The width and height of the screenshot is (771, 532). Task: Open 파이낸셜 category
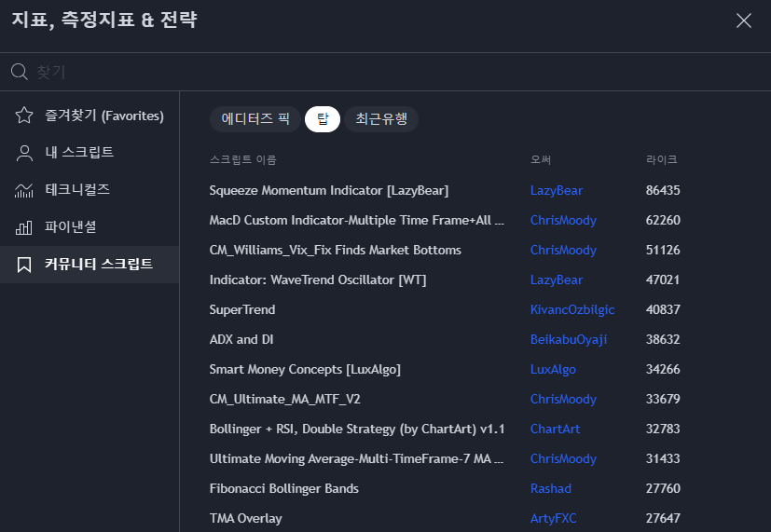coord(89,227)
